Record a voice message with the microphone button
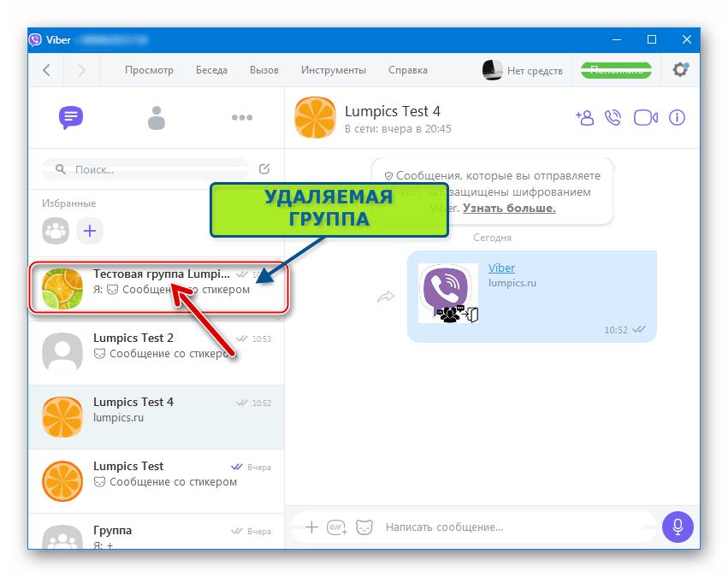Image resolution: width=728 pixels, height=577 pixels. tap(678, 527)
